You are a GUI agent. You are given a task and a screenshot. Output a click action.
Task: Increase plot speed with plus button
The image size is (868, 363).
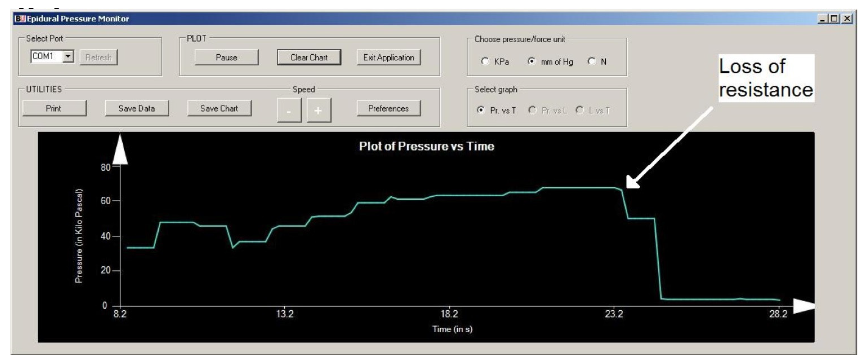tap(319, 110)
